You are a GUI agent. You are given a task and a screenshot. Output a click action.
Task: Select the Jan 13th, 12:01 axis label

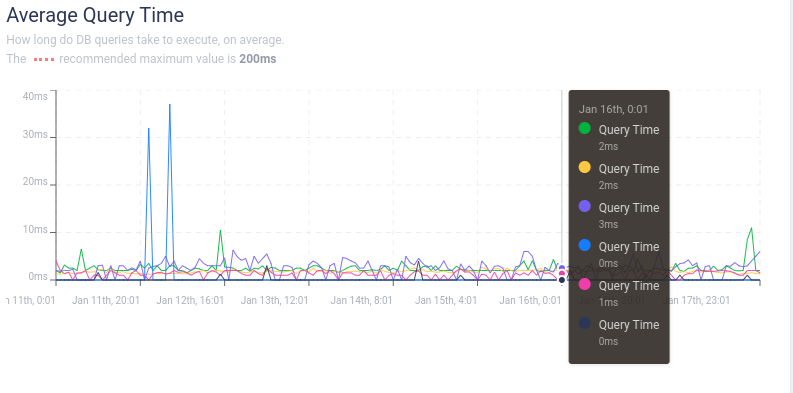275,300
